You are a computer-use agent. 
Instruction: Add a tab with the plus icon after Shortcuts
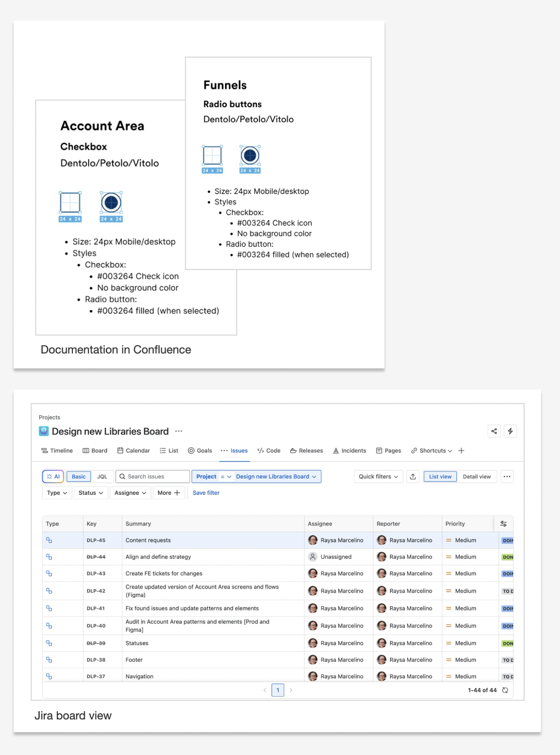[461, 450]
